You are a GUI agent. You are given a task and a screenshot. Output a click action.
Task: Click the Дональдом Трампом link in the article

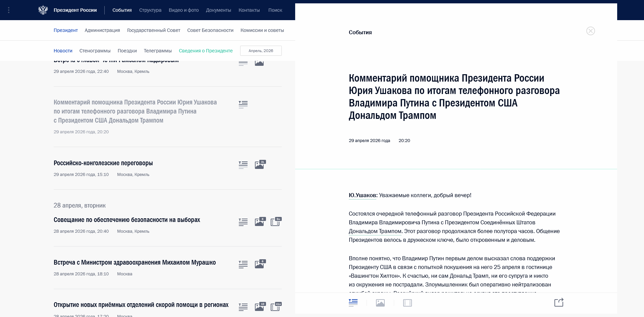point(374,231)
